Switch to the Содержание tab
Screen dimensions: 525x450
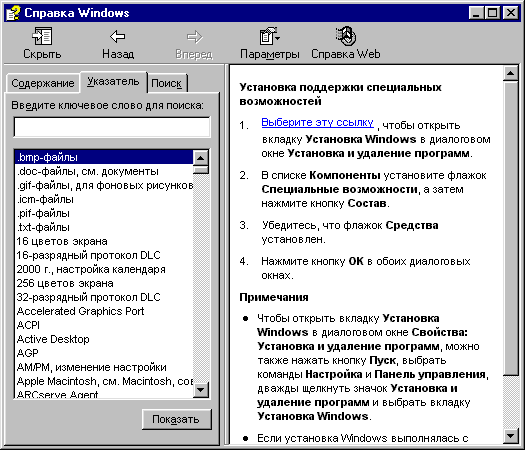tap(43, 83)
